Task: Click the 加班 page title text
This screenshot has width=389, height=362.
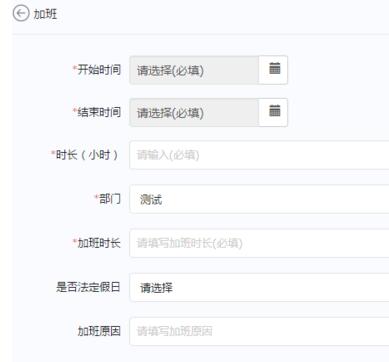Action: click(45, 14)
